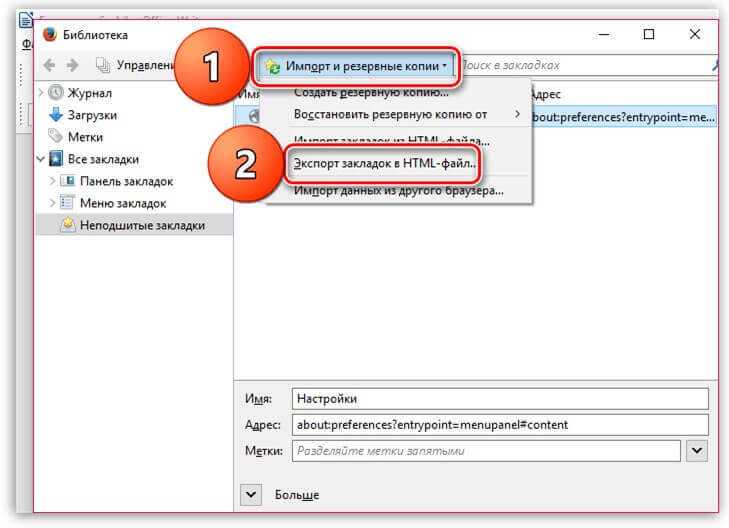Viewport: 729px width, 528px height.
Task: Open Импорт и резервные копии menu
Action: pos(357,66)
